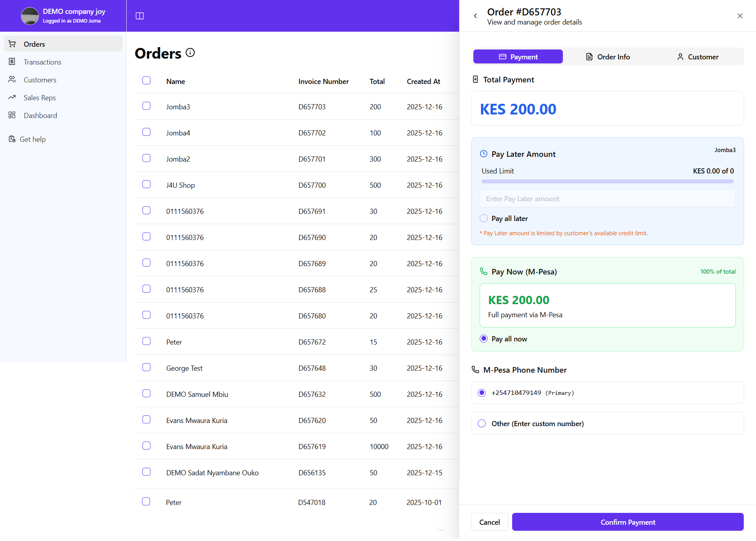Close the Order #D657703 panel
The image size is (756, 541).
740,16
